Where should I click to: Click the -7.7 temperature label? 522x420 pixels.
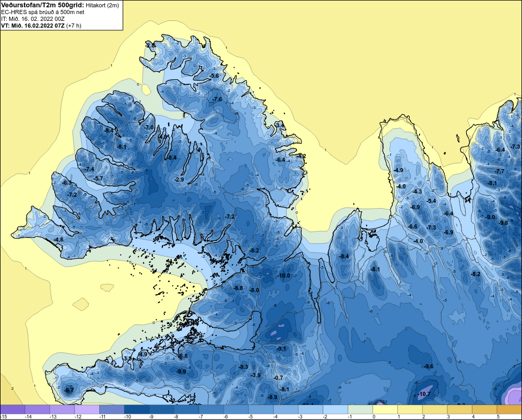[500, 172]
